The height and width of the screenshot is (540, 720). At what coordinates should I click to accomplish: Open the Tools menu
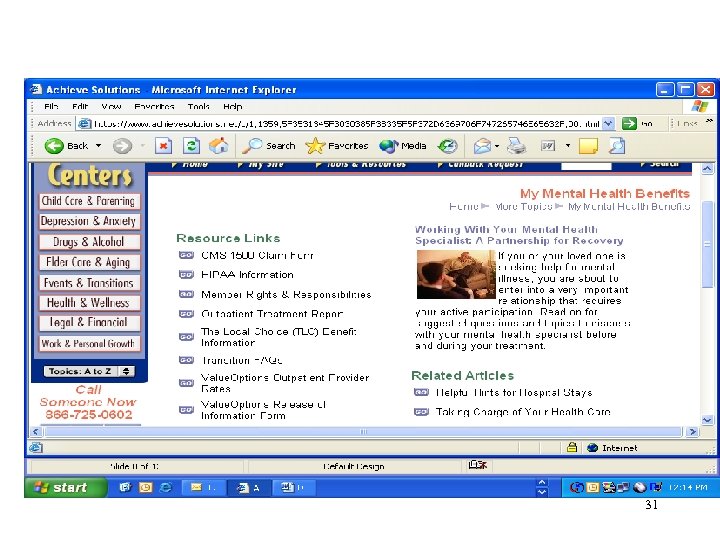[198, 107]
